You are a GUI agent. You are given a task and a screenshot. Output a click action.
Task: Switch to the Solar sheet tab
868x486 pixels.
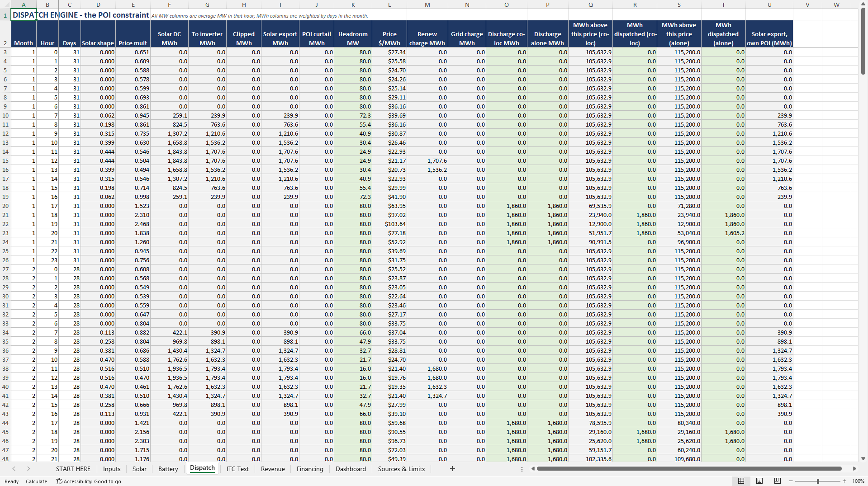[139, 469]
